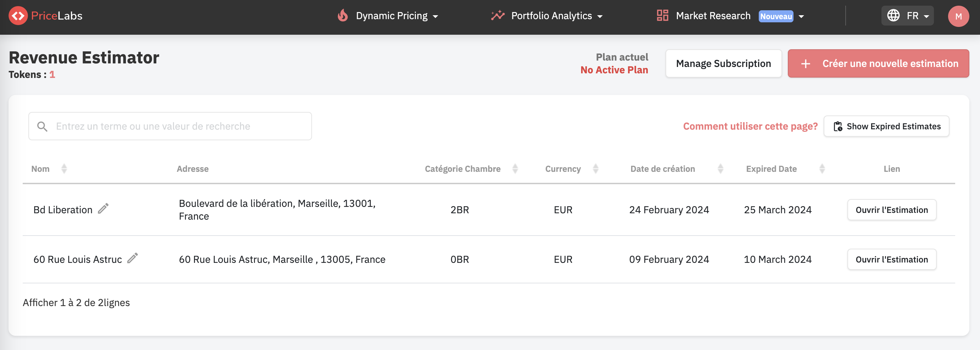This screenshot has width=980, height=350.
Task: Click the search magnifier icon
Action: 42,126
